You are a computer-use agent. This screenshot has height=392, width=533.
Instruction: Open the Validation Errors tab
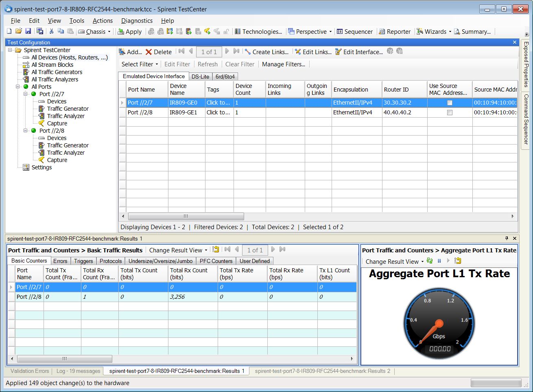(29, 371)
